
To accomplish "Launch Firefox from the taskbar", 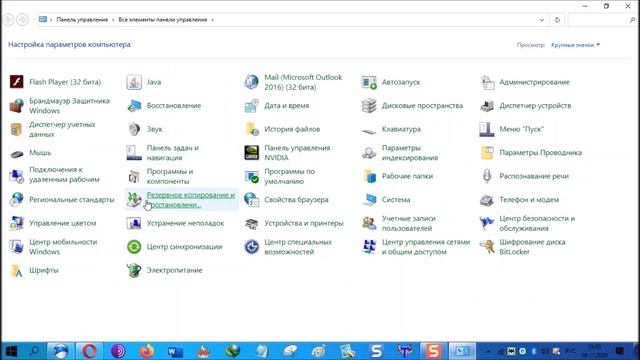I will pos(147,351).
